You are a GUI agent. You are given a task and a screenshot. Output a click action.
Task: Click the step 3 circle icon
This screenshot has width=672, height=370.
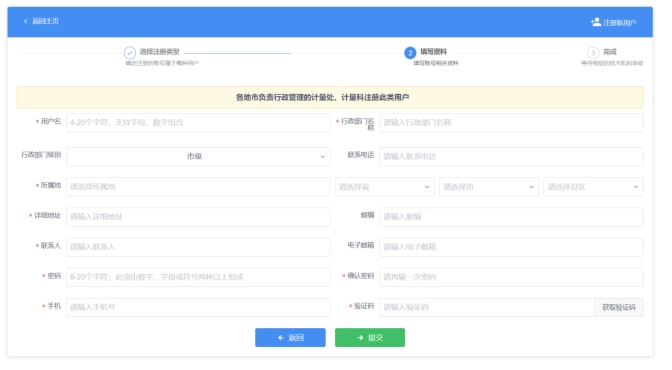(593, 53)
